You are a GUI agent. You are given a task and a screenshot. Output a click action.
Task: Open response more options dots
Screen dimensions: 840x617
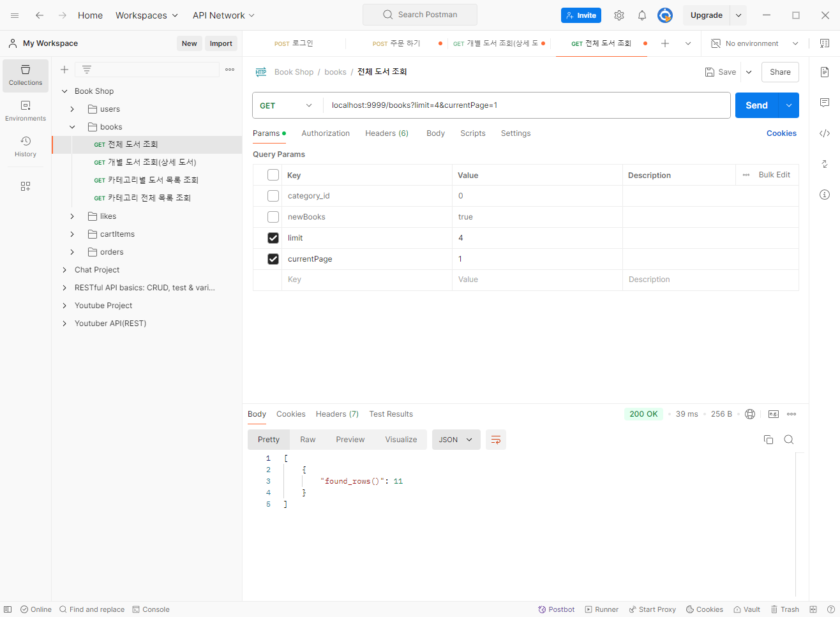[x=791, y=414]
